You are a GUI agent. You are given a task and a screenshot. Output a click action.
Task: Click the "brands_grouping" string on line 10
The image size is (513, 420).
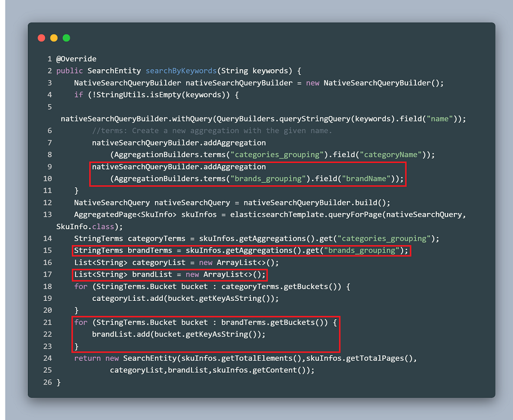tap(268, 179)
